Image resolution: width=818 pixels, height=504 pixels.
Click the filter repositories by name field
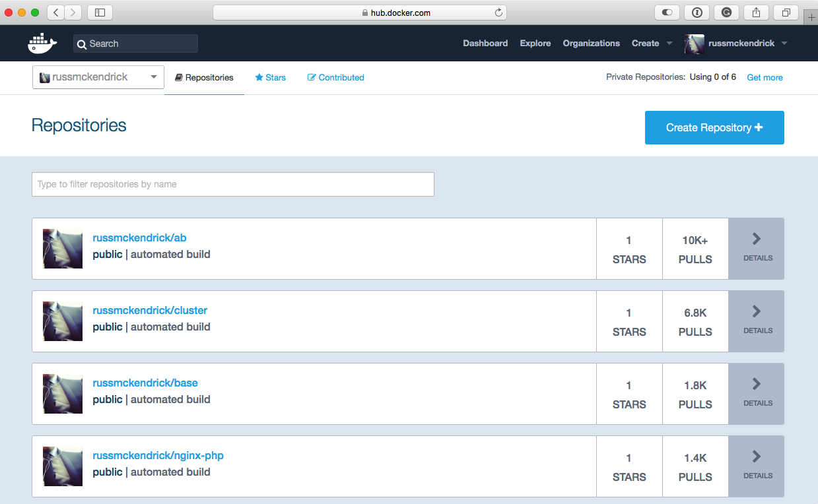coord(233,184)
